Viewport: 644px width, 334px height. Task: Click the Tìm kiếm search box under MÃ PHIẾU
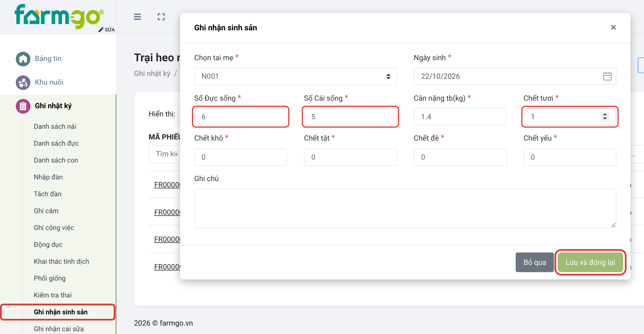[165, 154]
